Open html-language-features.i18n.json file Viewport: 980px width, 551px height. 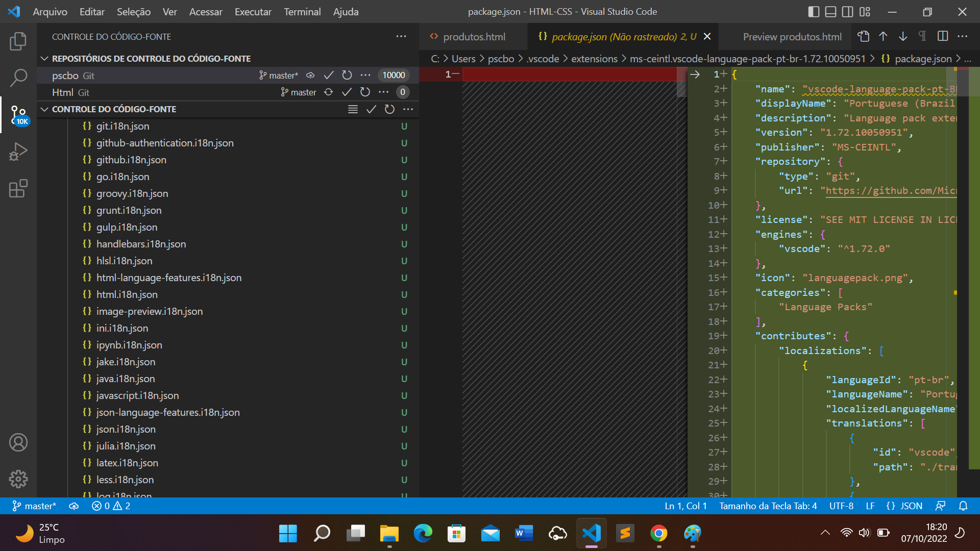228,278
